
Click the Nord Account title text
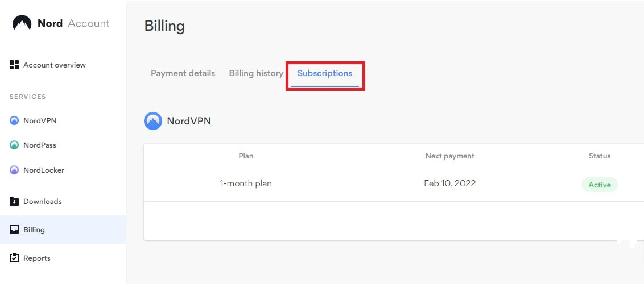click(x=73, y=23)
